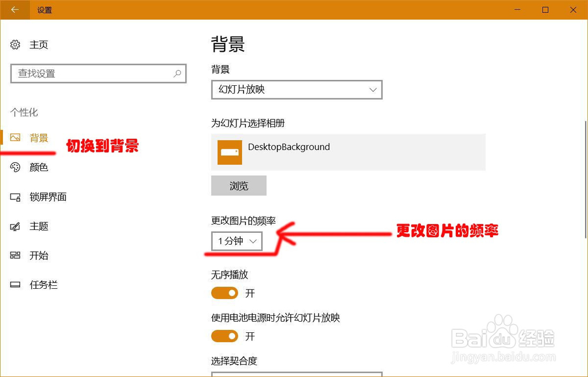Screen dimensions: 588x377
Task: Disable slideshow on battery power toggle
Action: 224,336
